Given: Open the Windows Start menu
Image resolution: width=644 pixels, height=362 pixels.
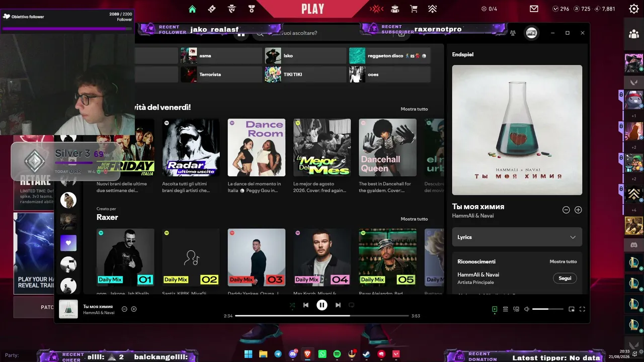Looking at the screenshot, I should coord(249,354).
